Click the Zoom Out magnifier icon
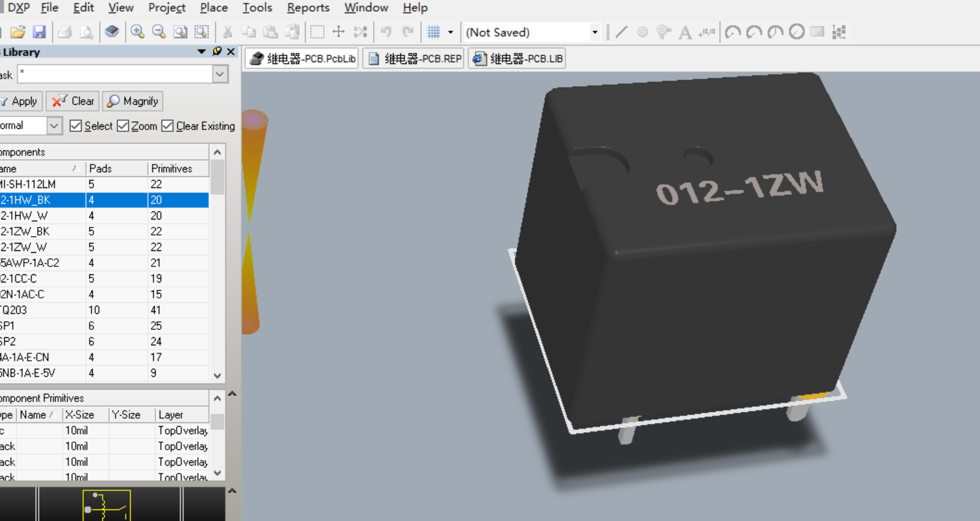Screen dimensions: 980x521 pyautogui.click(x=159, y=32)
